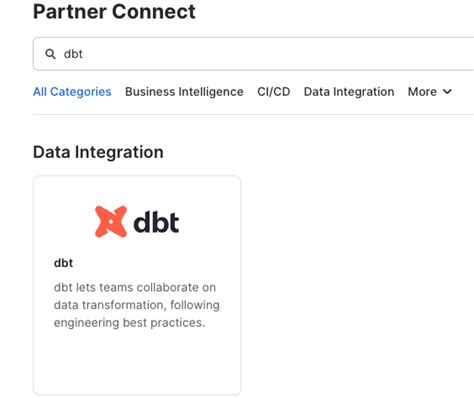The height and width of the screenshot is (398, 474).
Task: Switch to the Business Intelligence tab
Action: pos(184,92)
